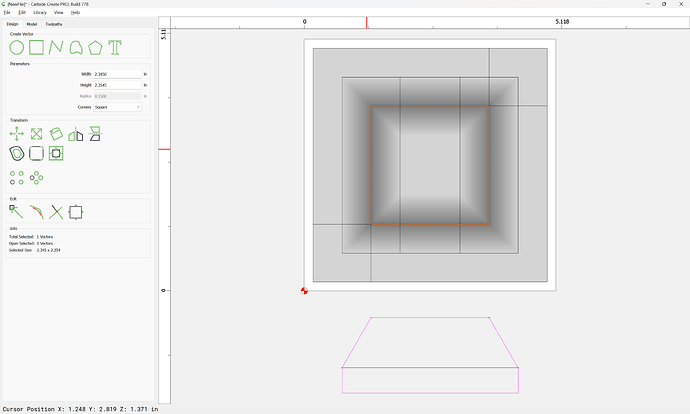The image size is (690, 414).
Task: Select the Curve vector tool
Action: point(76,48)
